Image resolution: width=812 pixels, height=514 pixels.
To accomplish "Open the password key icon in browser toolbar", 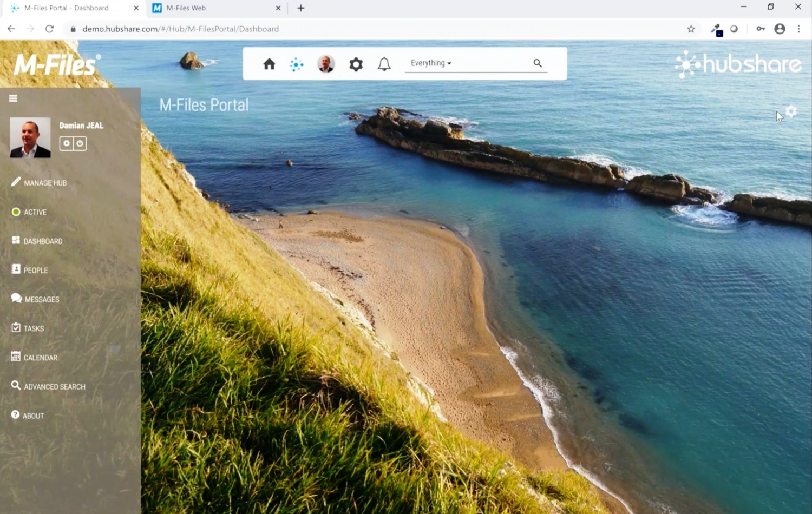I will (761, 29).
